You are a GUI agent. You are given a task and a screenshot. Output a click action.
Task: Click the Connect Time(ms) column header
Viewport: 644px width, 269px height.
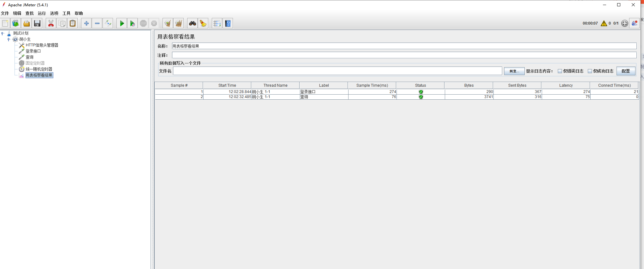pos(614,85)
